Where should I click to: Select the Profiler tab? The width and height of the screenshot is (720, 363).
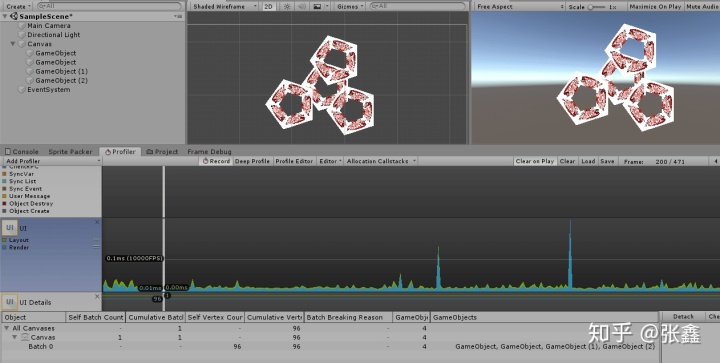(x=120, y=151)
